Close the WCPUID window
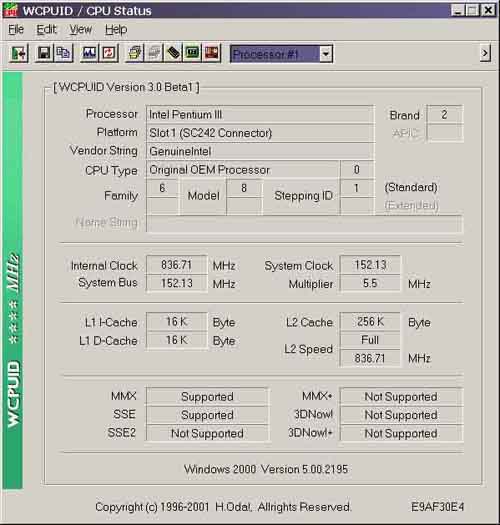The image size is (500, 525). point(488,10)
